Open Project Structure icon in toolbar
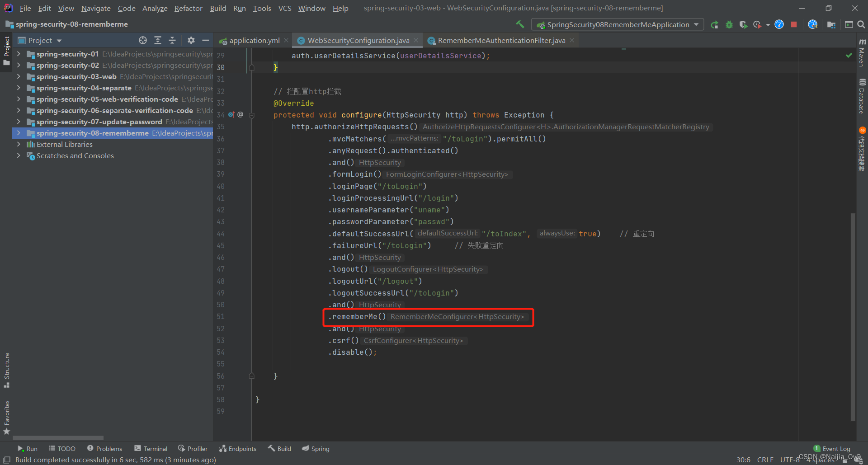Image resolution: width=868 pixels, height=465 pixels. pos(831,24)
